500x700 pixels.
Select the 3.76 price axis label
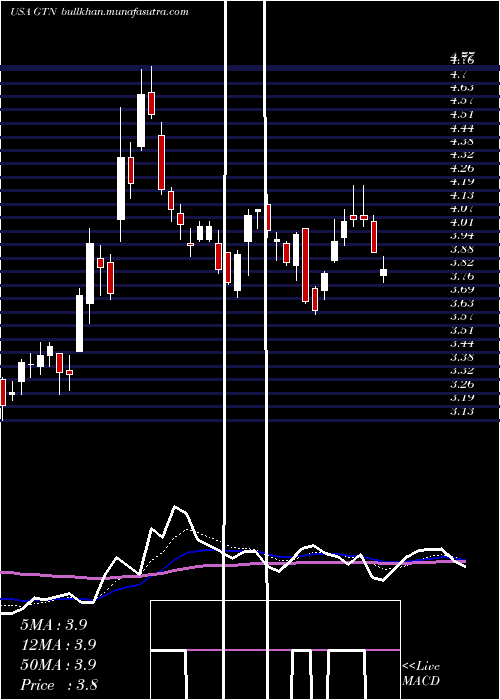tap(462, 276)
